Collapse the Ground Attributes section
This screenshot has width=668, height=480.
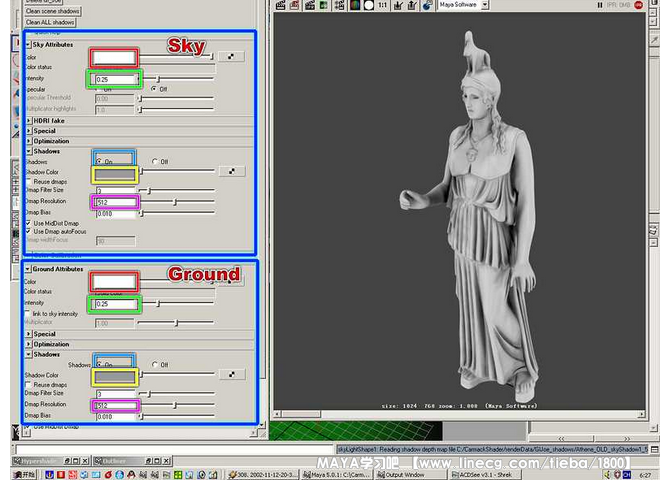[28, 269]
